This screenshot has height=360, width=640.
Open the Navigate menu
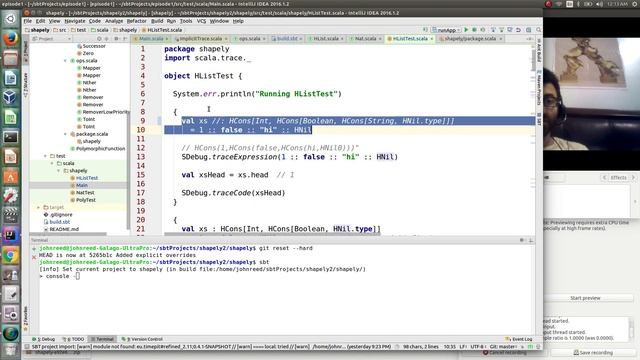click(x=75, y=21)
